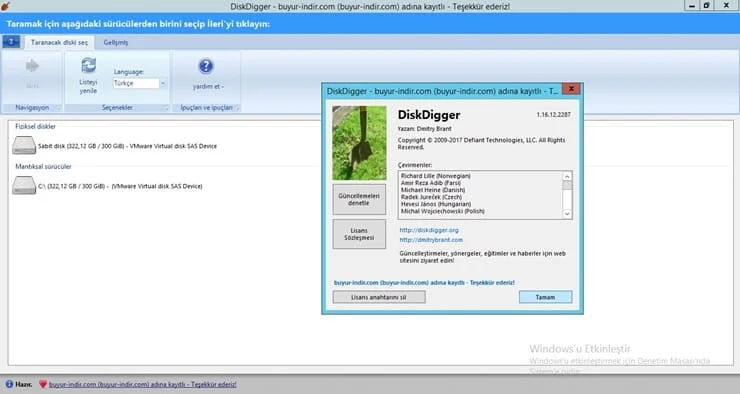
Task: Select Hevesi János (Hungarian) entry
Action: click(436, 204)
